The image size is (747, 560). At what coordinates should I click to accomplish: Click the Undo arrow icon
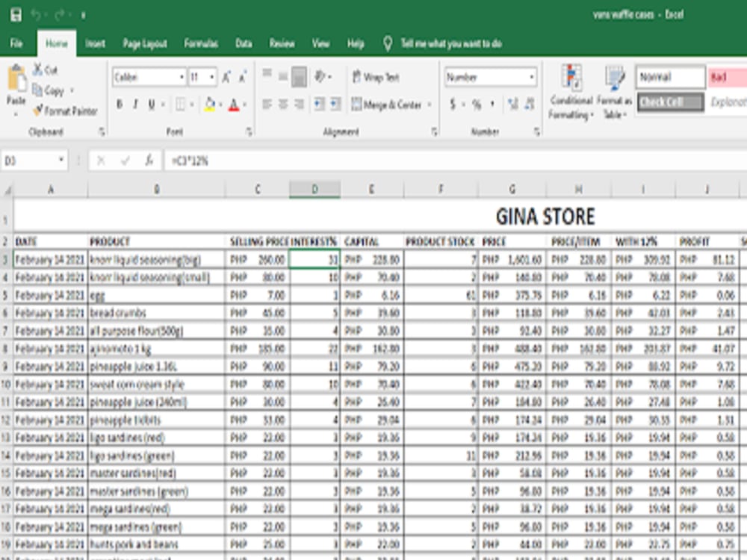coord(36,15)
